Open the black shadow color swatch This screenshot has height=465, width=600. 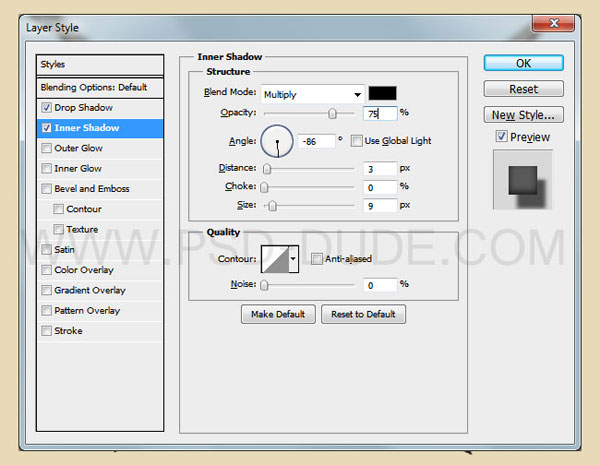tap(382, 93)
